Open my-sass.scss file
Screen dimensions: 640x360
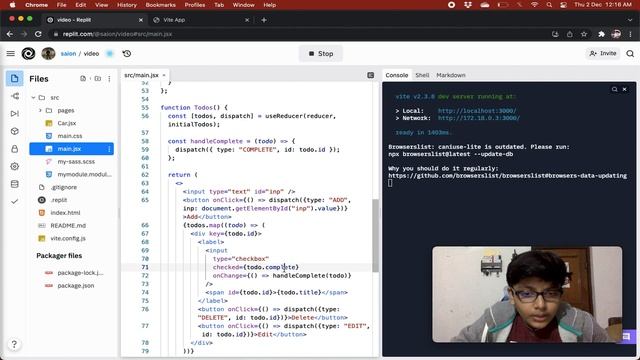click(x=76, y=162)
